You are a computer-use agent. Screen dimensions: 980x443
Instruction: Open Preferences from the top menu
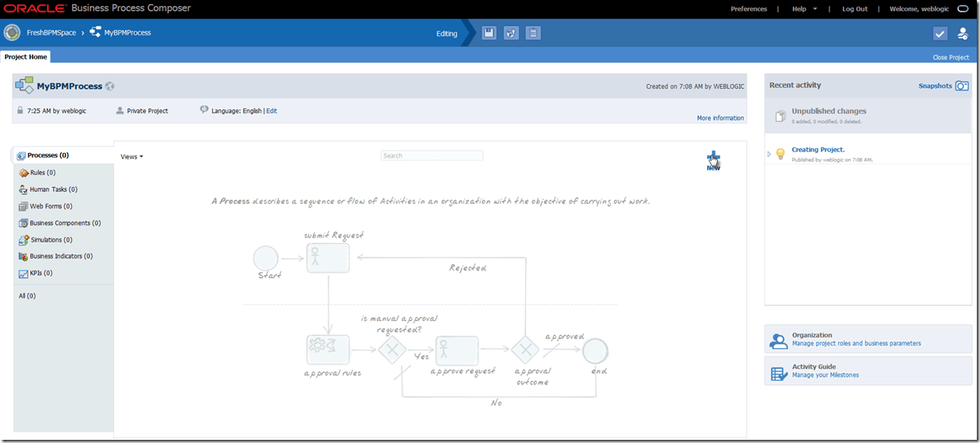click(749, 9)
